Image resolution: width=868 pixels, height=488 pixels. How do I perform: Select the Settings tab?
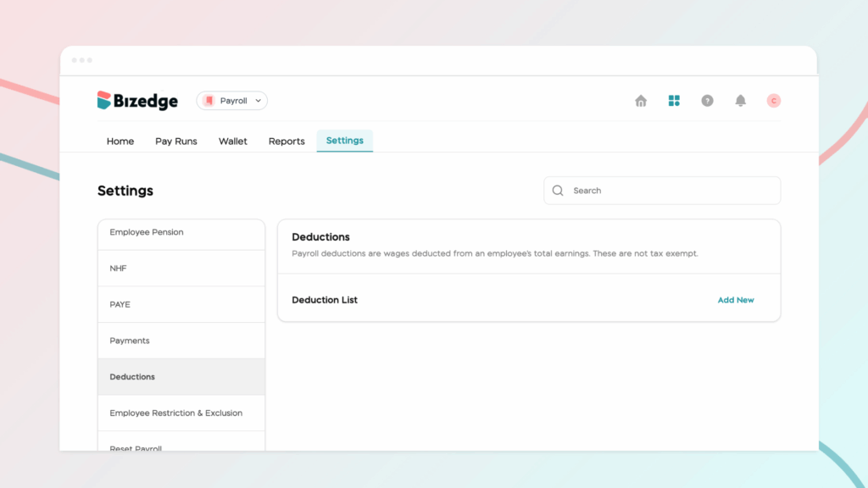(344, 141)
